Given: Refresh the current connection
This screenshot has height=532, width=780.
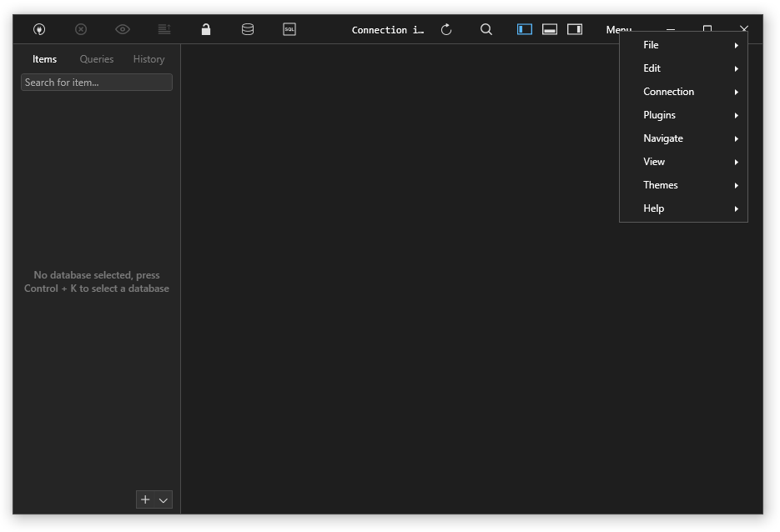Looking at the screenshot, I should click(x=446, y=29).
